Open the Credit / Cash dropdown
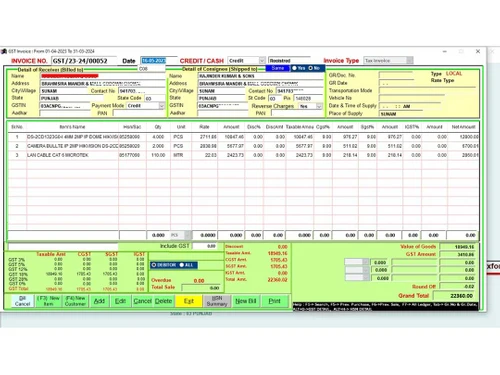The image size is (500, 375). point(262,60)
